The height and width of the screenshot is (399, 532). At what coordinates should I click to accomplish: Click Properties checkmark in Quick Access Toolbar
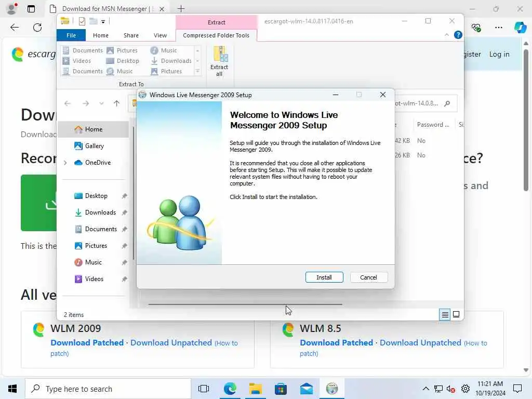[x=82, y=21]
